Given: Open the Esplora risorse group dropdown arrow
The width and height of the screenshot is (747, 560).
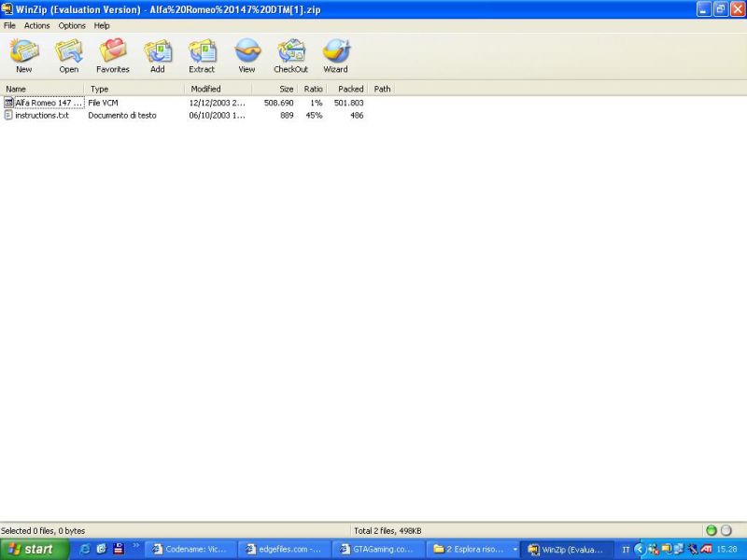Looking at the screenshot, I should coord(515,550).
